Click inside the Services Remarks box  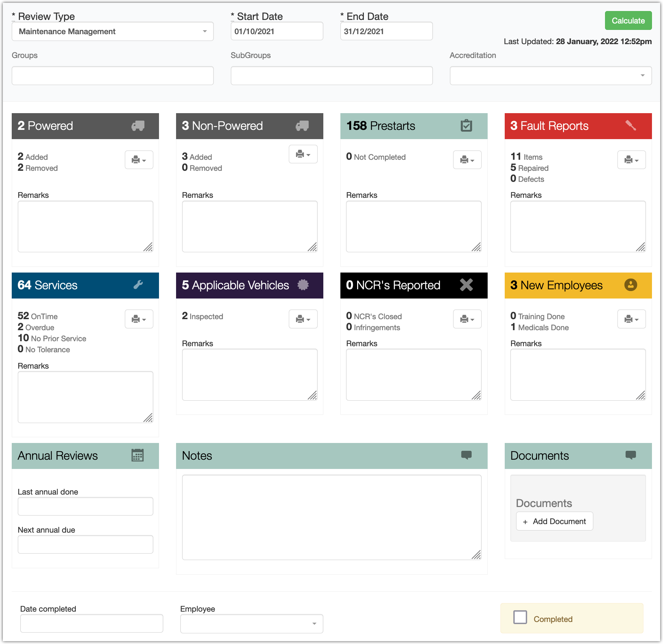coord(85,397)
